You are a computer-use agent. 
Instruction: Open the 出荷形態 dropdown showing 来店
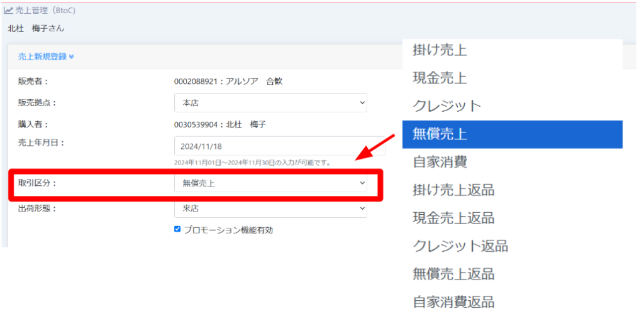(x=270, y=208)
